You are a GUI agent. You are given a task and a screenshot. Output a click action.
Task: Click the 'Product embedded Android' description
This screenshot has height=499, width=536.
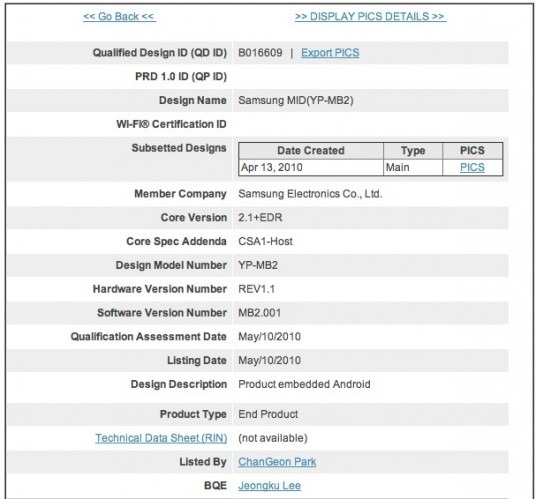304,384
